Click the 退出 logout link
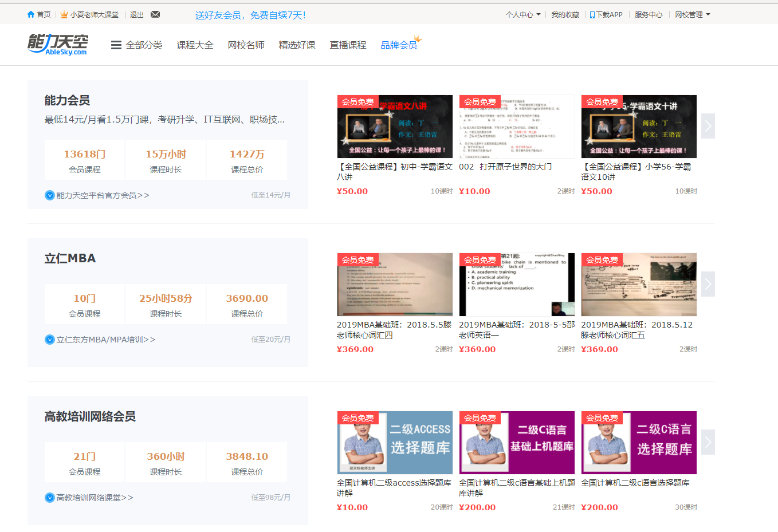This screenshot has width=778, height=532. pyautogui.click(x=137, y=15)
